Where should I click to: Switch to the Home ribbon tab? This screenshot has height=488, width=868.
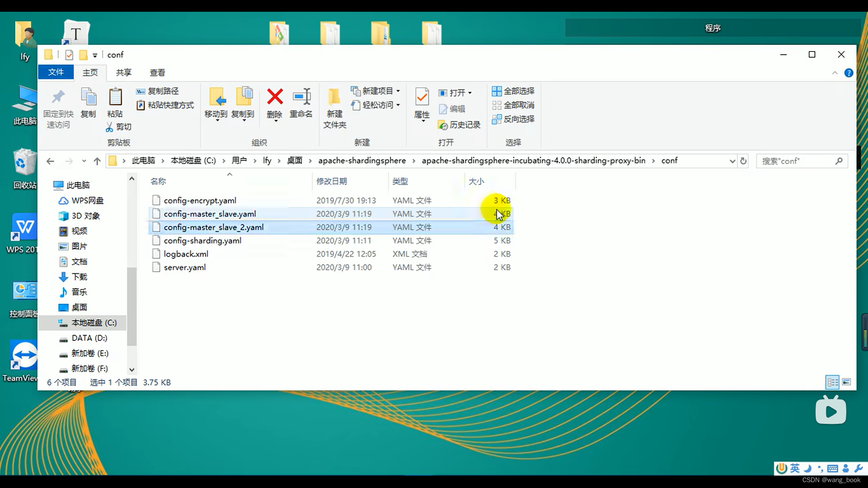click(x=90, y=72)
